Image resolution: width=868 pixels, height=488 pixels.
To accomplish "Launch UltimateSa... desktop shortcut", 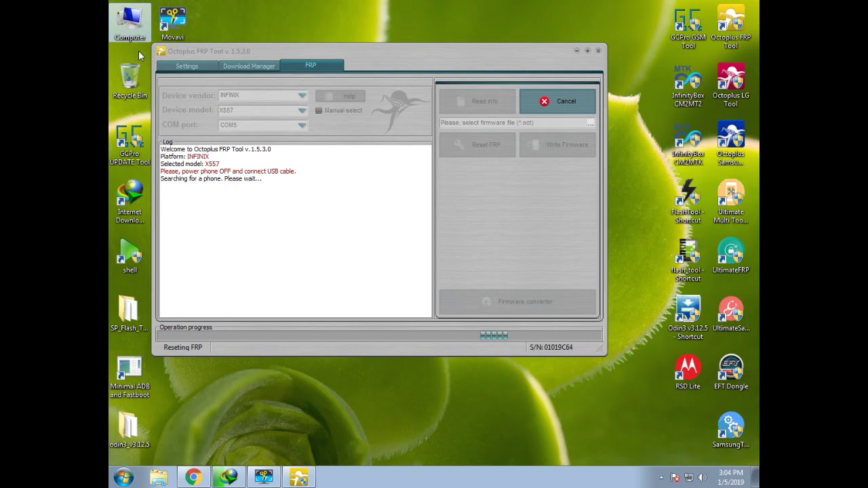I will (x=730, y=314).
